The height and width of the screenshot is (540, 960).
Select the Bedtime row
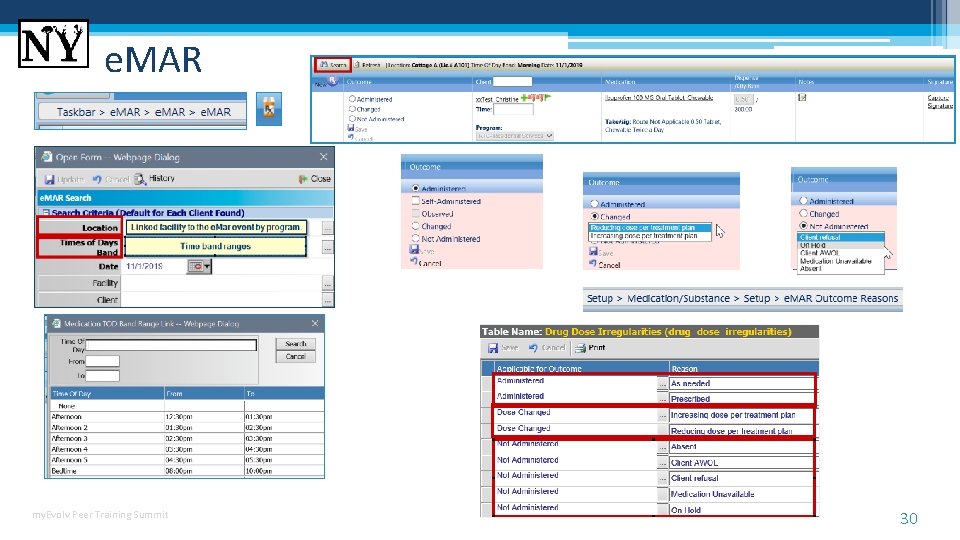[x=187, y=471]
